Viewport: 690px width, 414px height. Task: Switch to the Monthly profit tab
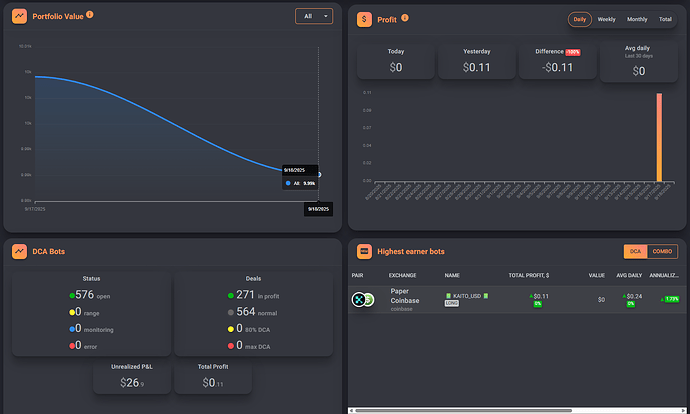637,19
